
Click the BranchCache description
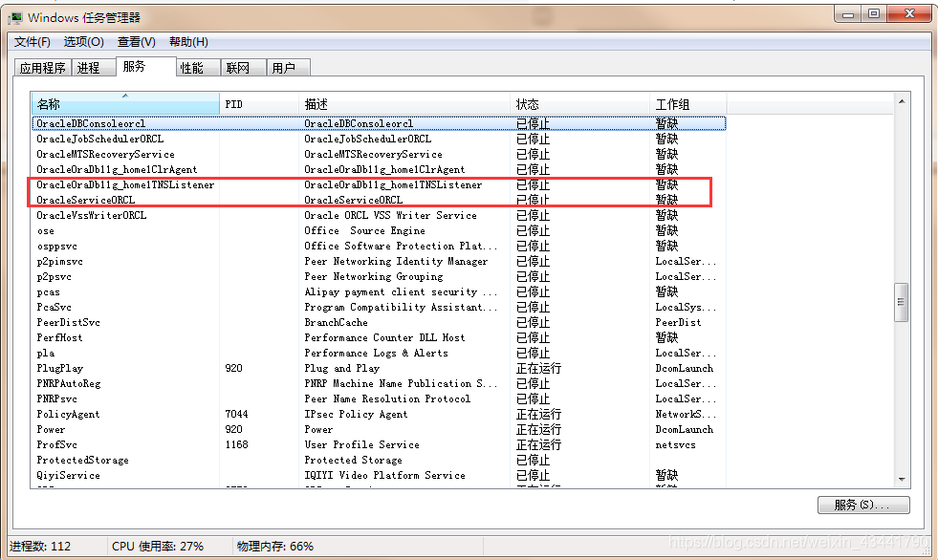pos(336,323)
